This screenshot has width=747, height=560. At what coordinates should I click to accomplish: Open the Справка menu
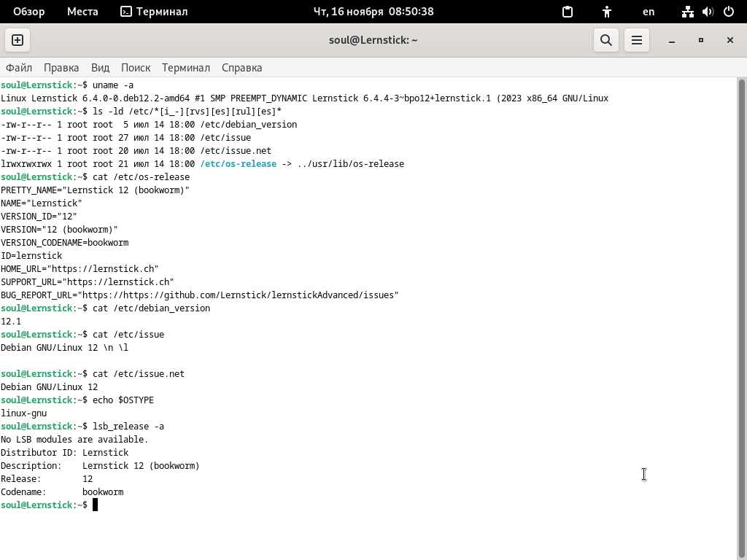click(x=242, y=68)
